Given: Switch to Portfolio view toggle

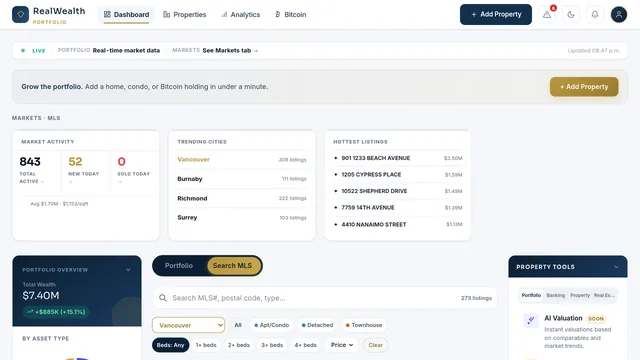Looking at the screenshot, I should [x=179, y=266].
